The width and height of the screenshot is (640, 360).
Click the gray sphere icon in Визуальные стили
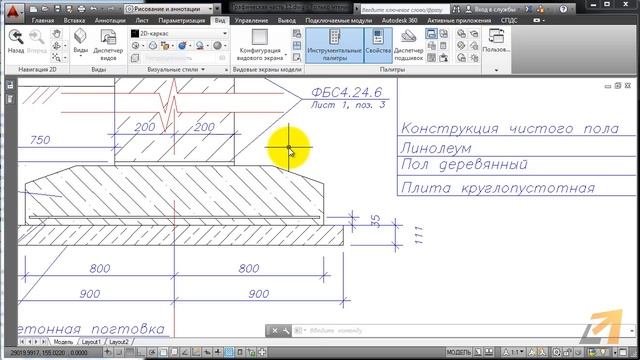tap(218, 46)
